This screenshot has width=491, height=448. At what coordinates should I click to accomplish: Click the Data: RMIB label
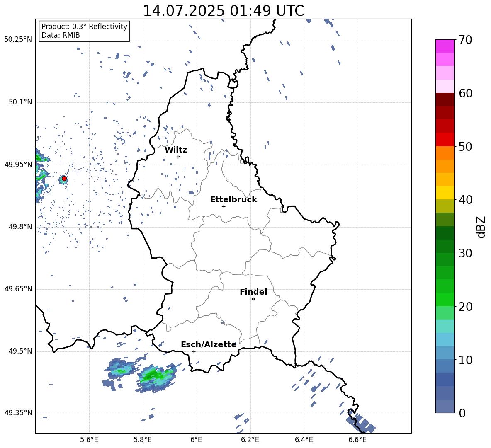point(61,35)
